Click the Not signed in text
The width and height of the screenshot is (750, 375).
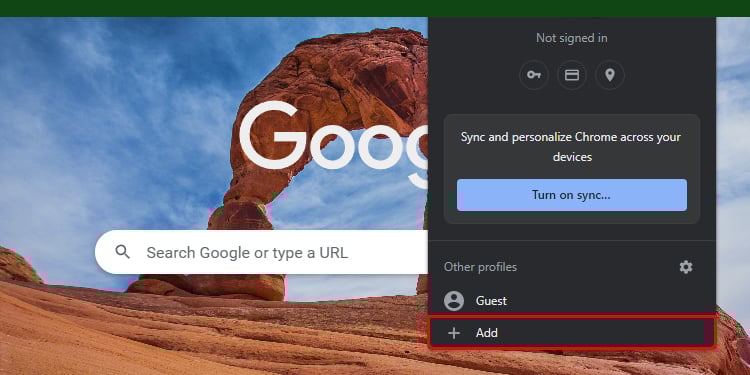[572, 38]
